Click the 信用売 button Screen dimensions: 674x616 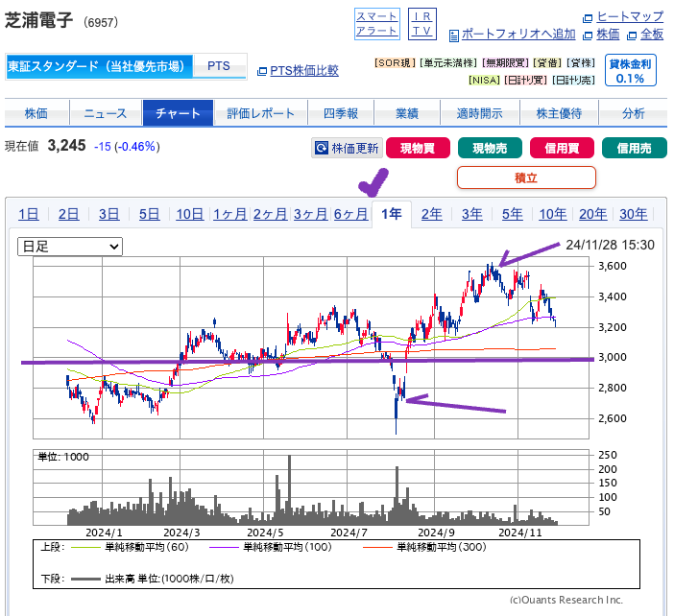click(635, 148)
